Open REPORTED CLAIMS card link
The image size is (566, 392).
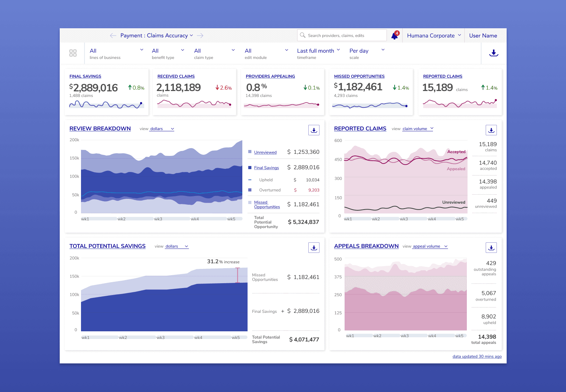pyautogui.click(x=443, y=76)
